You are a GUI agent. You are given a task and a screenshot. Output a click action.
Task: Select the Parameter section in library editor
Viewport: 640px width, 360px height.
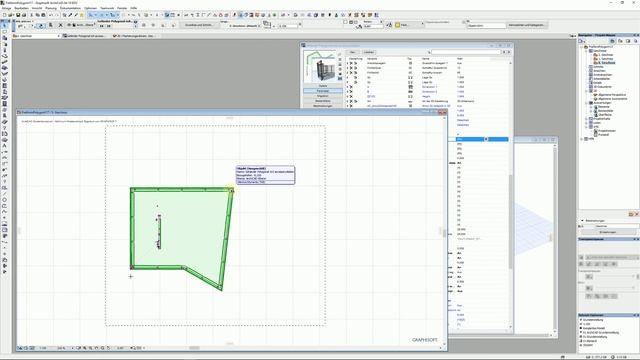point(323,91)
